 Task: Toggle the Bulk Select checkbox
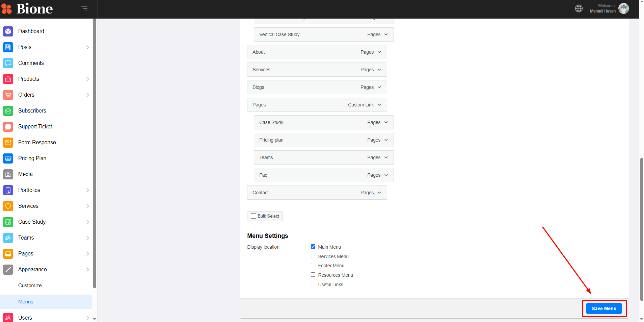click(x=253, y=216)
